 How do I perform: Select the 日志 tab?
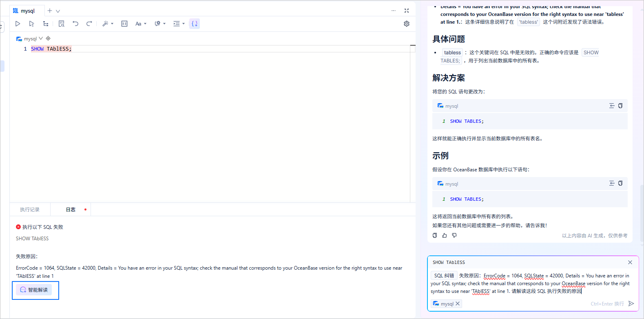point(71,210)
